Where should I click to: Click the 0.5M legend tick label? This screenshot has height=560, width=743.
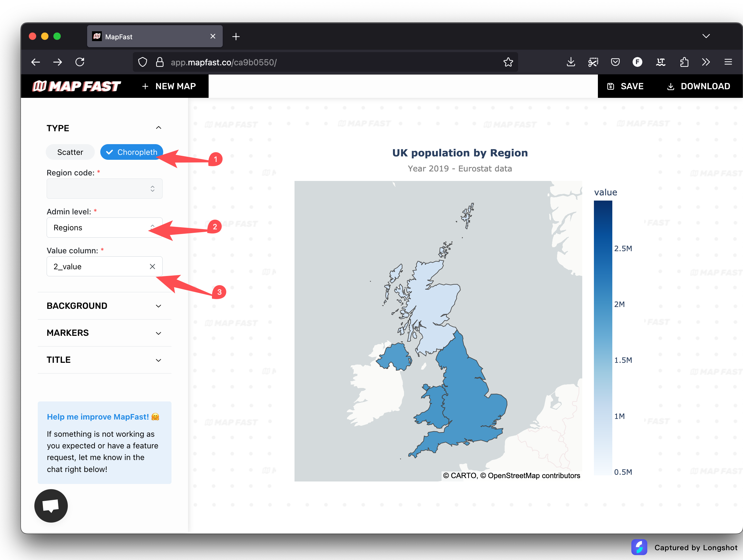pyautogui.click(x=623, y=472)
